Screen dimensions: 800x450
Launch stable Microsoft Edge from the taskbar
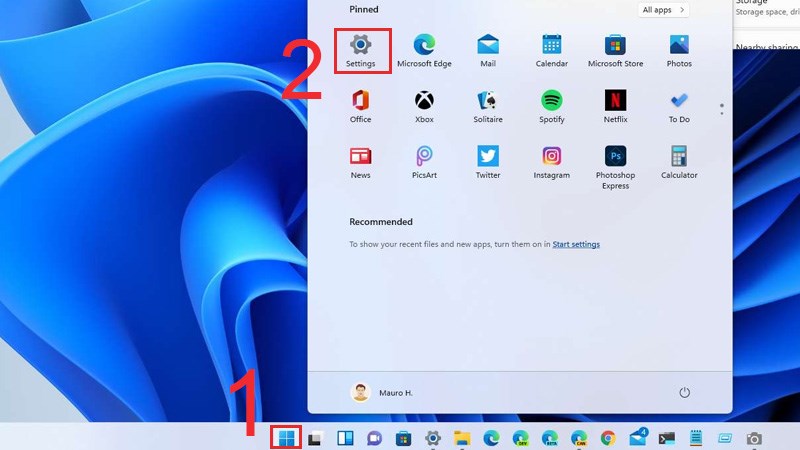(x=491, y=438)
